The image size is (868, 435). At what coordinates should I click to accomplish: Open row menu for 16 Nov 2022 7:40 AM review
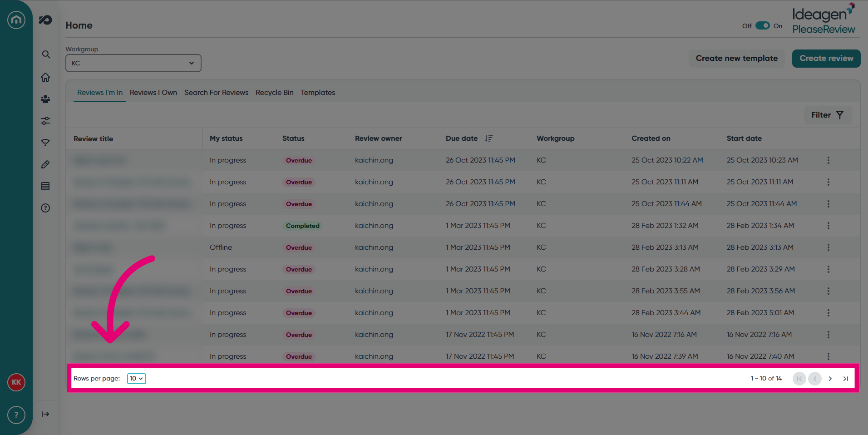click(829, 356)
